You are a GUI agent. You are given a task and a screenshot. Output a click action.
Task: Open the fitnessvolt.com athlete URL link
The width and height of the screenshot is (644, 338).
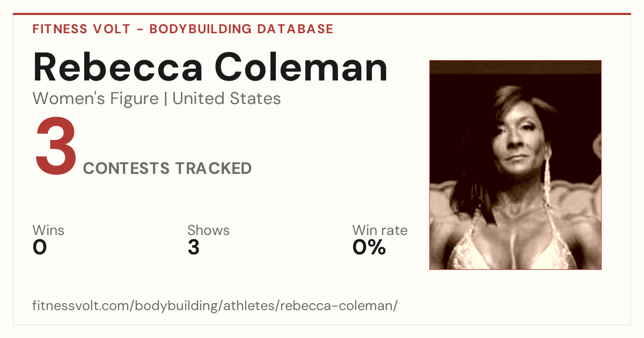point(215,306)
